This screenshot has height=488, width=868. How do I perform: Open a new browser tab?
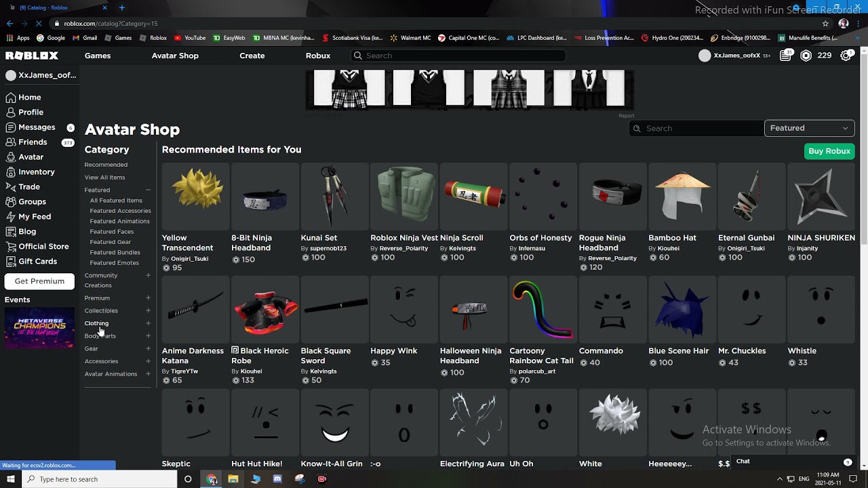[x=121, y=7]
